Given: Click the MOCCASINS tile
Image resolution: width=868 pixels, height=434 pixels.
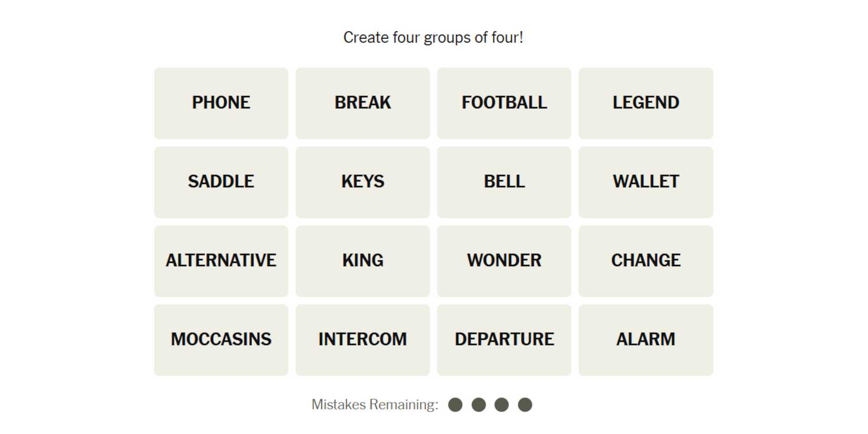Looking at the screenshot, I should click(x=221, y=340).
